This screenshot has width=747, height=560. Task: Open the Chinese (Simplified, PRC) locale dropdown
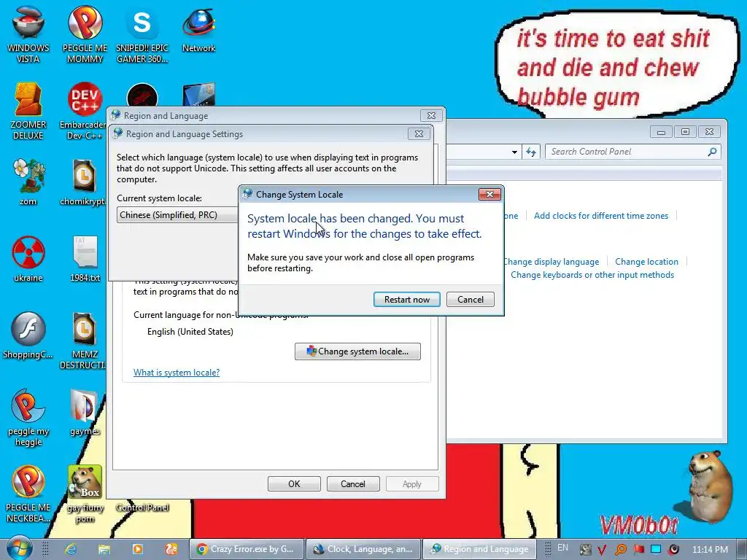(x=177, y=215)
